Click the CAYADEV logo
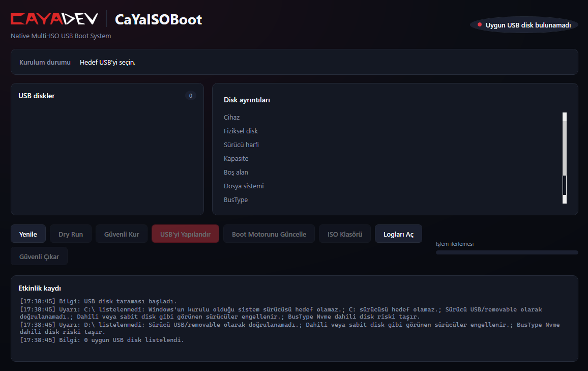The width and height of the screenshot is (588, 371). pos(54,19)
